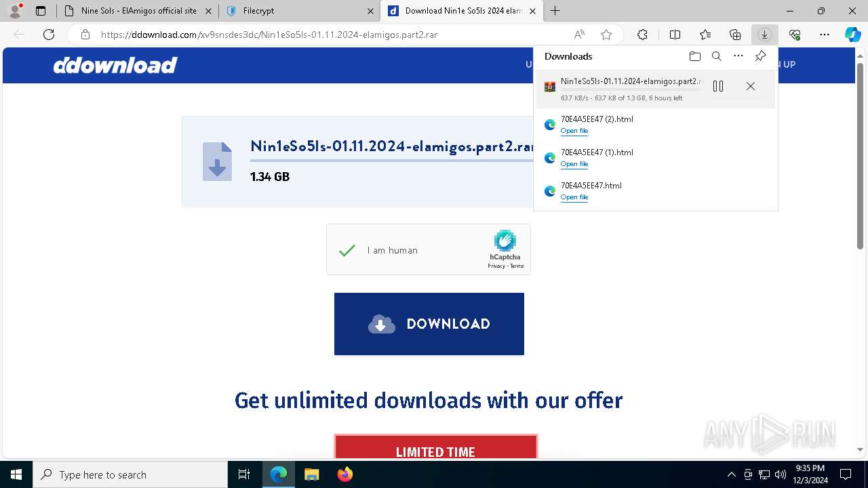
Task: Open file link for 70E4A5EE47 (2).html
Action: click(574, 131)
